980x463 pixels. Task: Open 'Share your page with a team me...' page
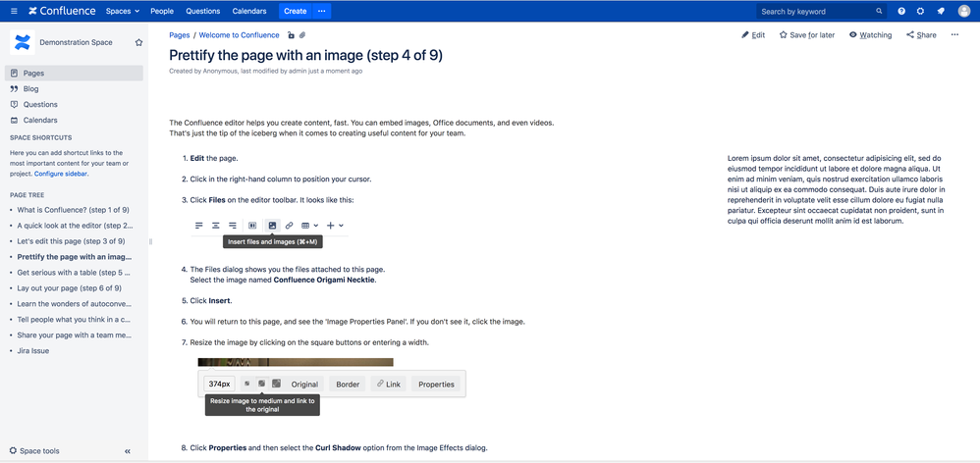(75, 335)
